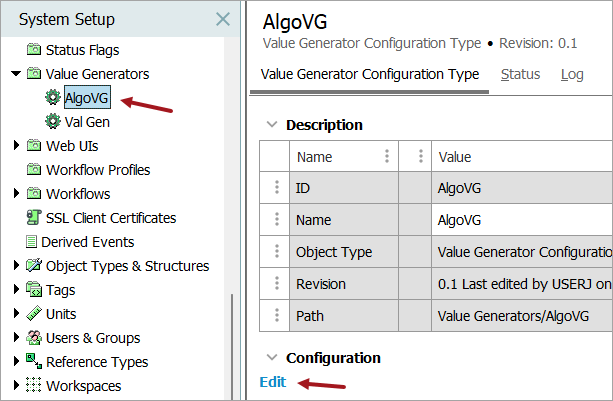This screenshot has height=401, width=613.
Task: Expand the Web UIs tree node
Action: (x=16, y=146)
